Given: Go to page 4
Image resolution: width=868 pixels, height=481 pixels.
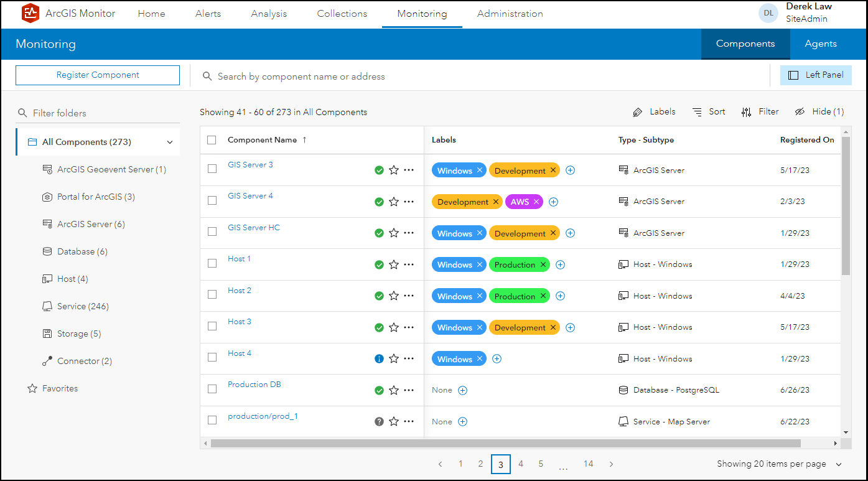Looking at the screenshot, I should [x=521, y=464].
